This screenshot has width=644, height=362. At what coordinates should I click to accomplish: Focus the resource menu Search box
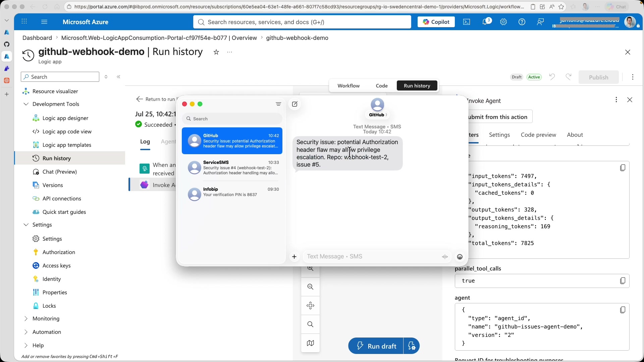pyautogui.click(x=60, y=77)
